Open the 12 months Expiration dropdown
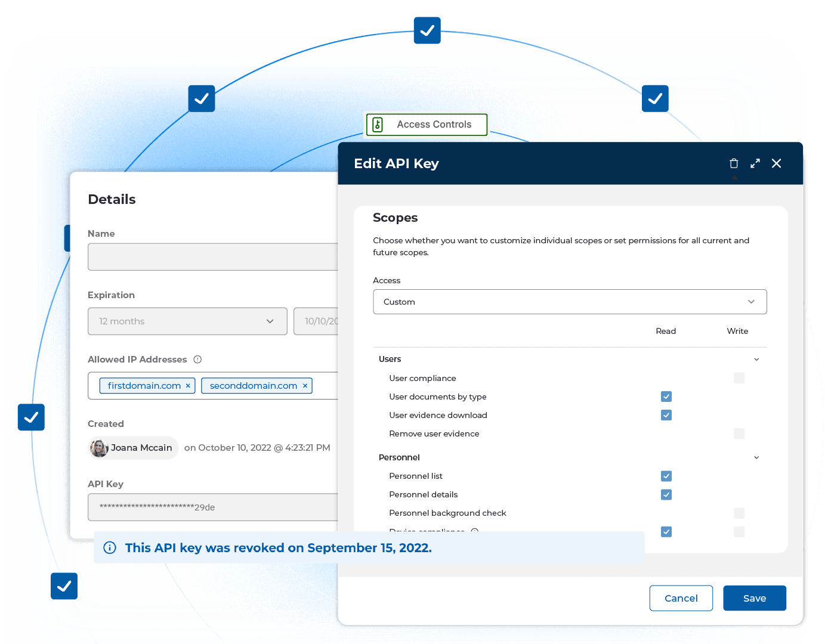The height and width of the screenshot is (644, 831). pyautogui.click(x=187, y=321)
